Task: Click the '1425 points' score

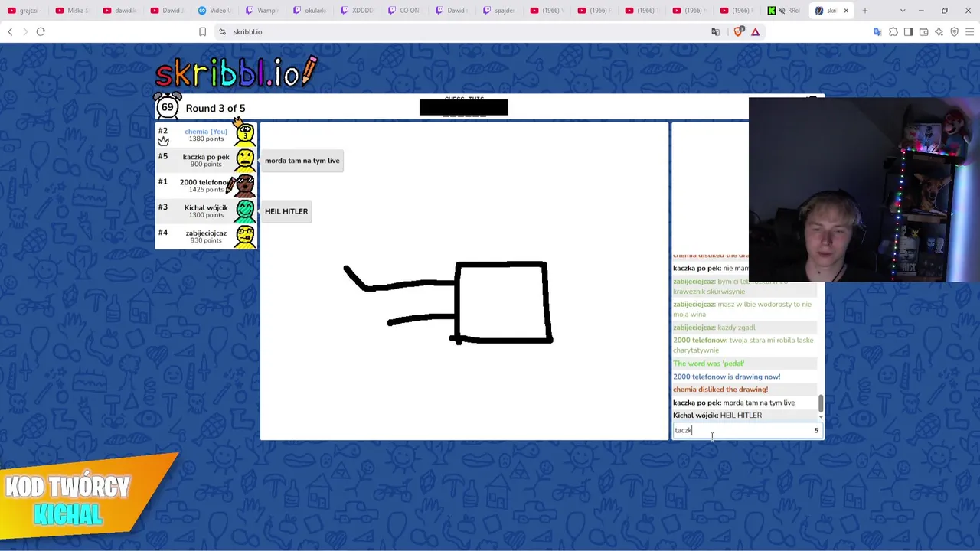Action: (x=206, y=190)
